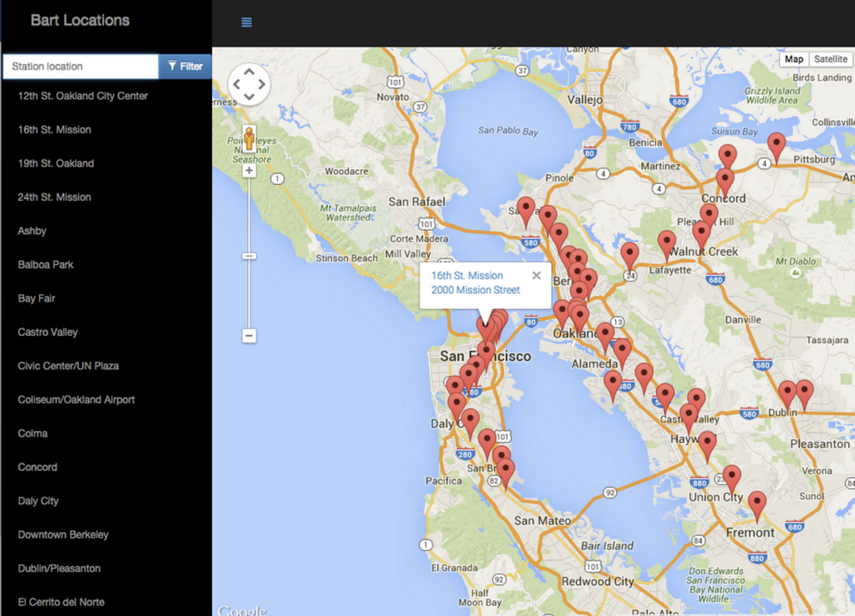Click the Pittsburg station marker

click(x=776, y=148)
